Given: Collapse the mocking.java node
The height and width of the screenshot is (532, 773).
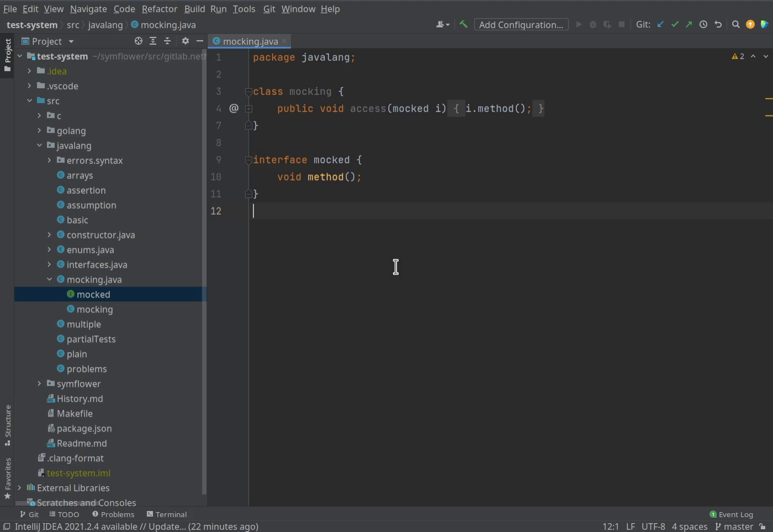Looking at the screenshot, I should pos(49,280).
